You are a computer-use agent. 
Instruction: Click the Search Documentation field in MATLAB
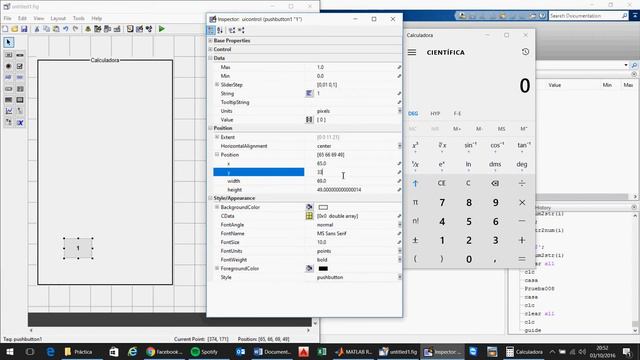(x=588, y=16)
